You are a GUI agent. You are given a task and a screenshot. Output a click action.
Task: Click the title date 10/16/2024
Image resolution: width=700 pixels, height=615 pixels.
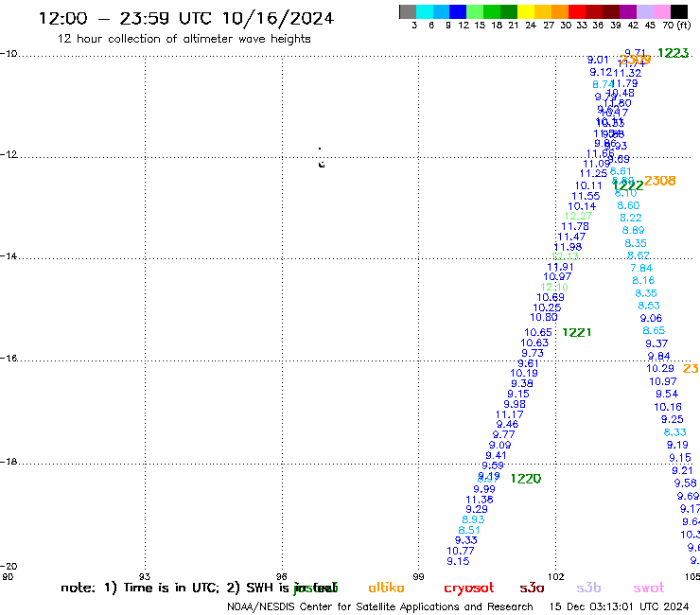click(278, 18)
